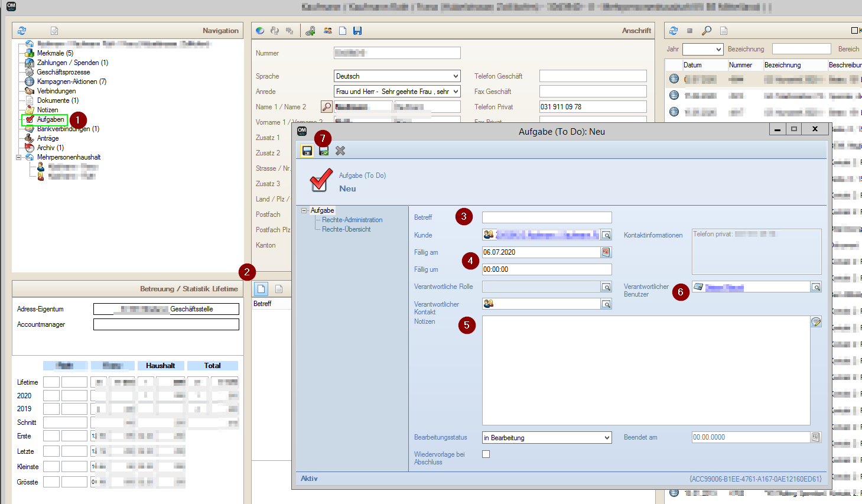Image resolution: width=862 pixels, height=504 pixels.
Task: Open the Verantwortlicher Benutzer lookup
Action: (x=816, y=287)
